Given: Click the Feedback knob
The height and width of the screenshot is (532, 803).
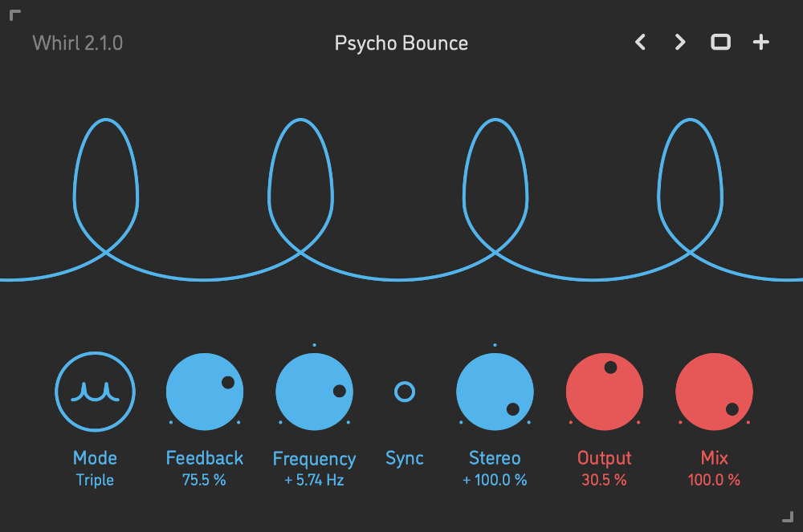Looking at the screenshot, I should (205, 392).
